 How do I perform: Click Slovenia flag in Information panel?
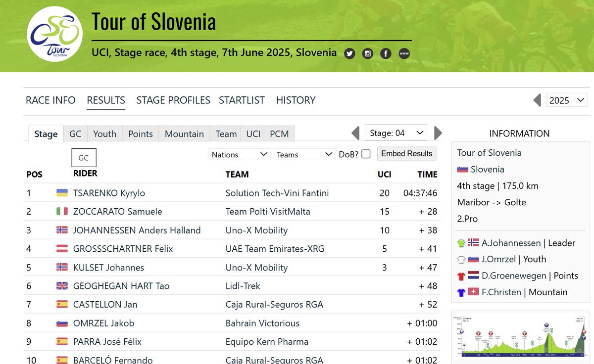[462, 170]
